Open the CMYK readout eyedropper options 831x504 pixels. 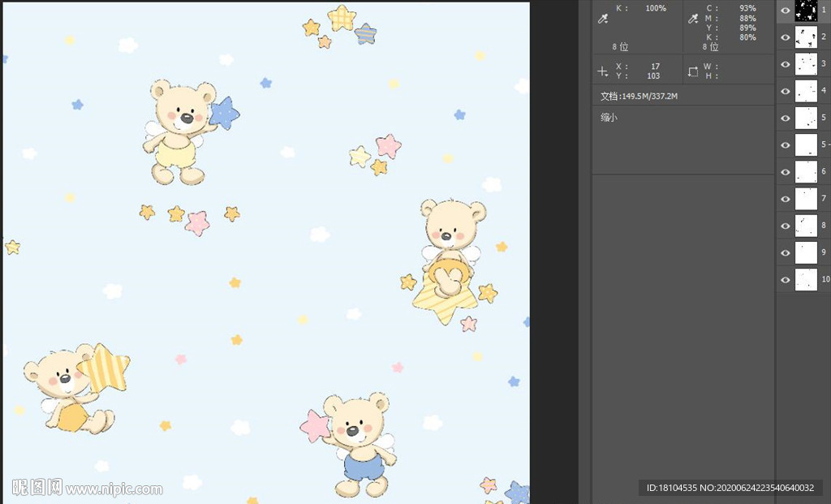pyautogui.click(x=693, y=19)
